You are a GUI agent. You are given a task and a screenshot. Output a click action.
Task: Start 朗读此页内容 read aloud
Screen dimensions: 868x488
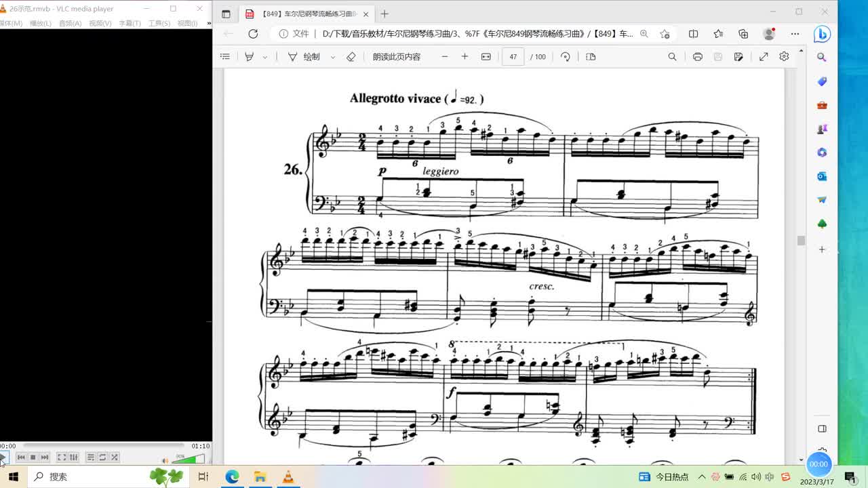[397, 57]
